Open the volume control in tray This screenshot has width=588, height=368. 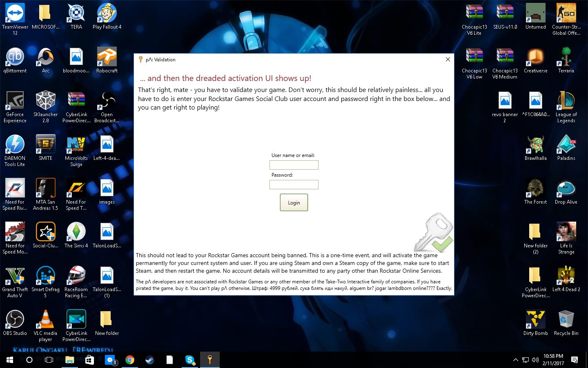[535, 360]
